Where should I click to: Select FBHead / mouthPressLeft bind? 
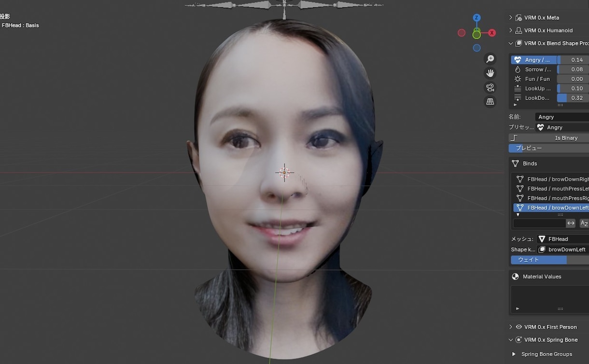[551, 189]
